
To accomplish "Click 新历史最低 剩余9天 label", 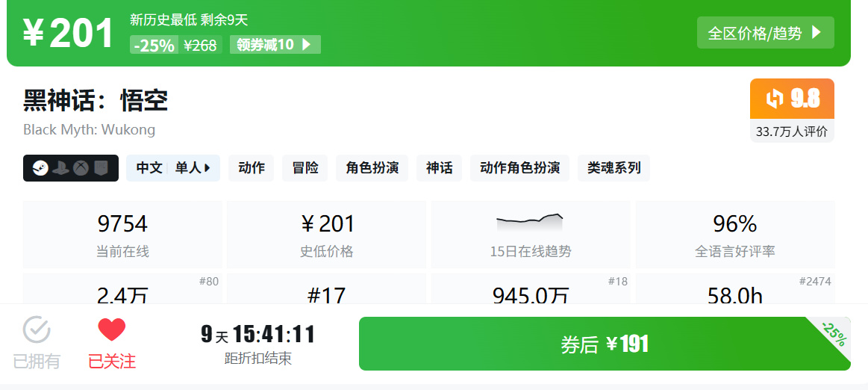I will 189,20.
